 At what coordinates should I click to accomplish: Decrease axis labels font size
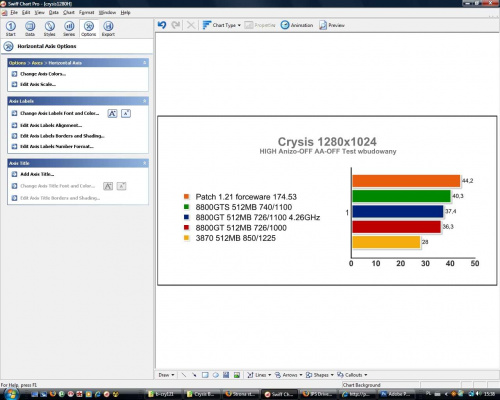(126, 113)
